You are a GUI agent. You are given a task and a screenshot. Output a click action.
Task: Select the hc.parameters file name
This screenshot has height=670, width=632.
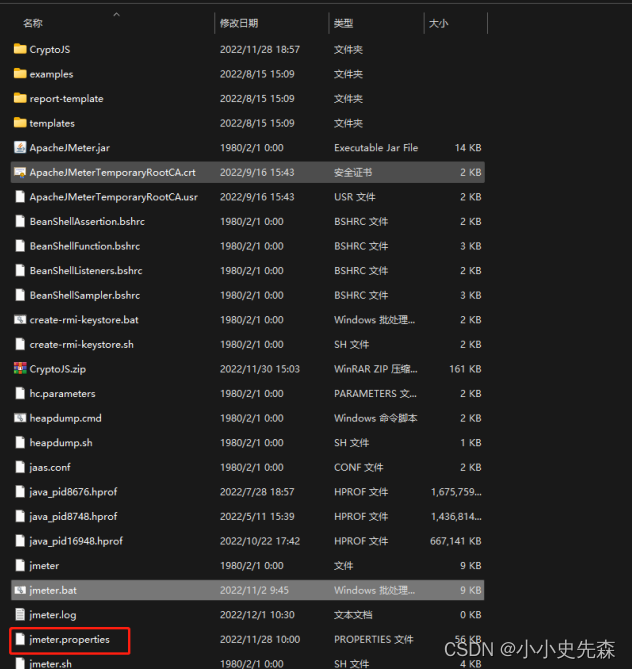coord(62,394)
